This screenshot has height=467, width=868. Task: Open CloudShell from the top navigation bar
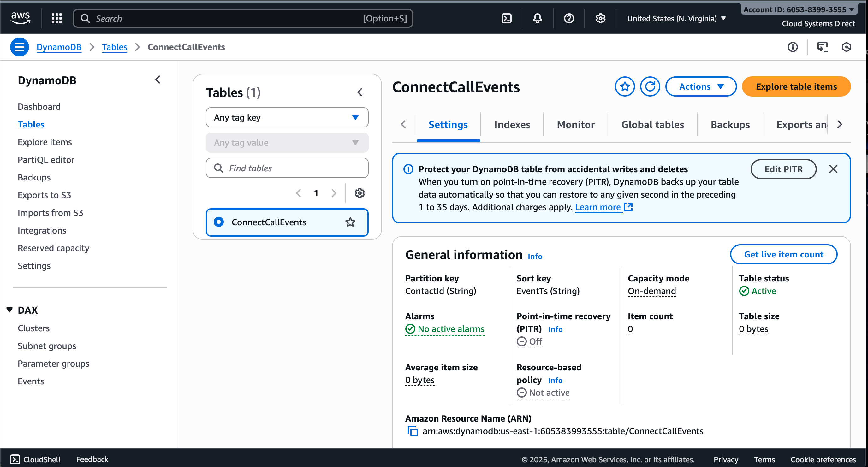click(x=507, y=18)
